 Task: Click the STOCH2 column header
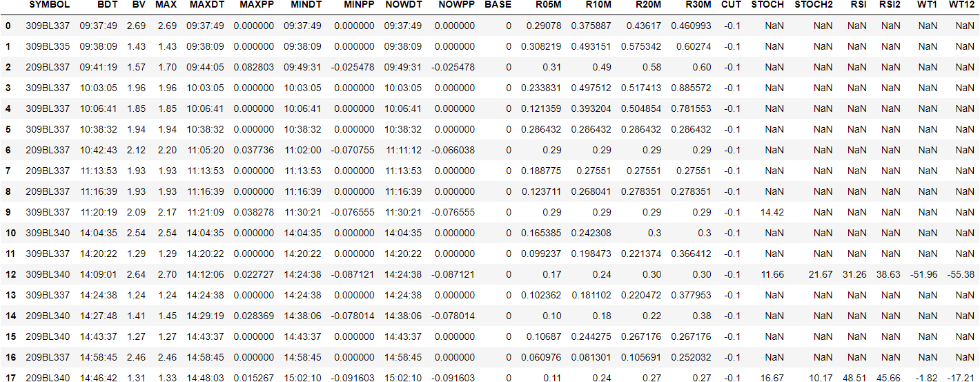coord(814,5)
